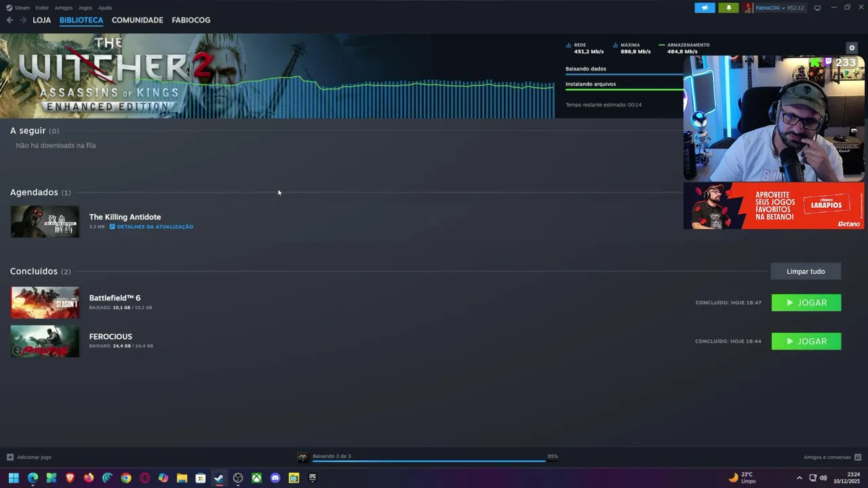
Task: Click the ARMAZENAMENTO speed statistic
Action: tap(684, 48)
